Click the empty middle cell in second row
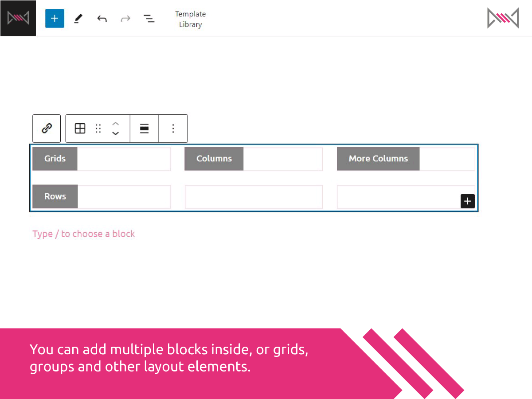This screenshot has width=532, height=399. (254, 197)
